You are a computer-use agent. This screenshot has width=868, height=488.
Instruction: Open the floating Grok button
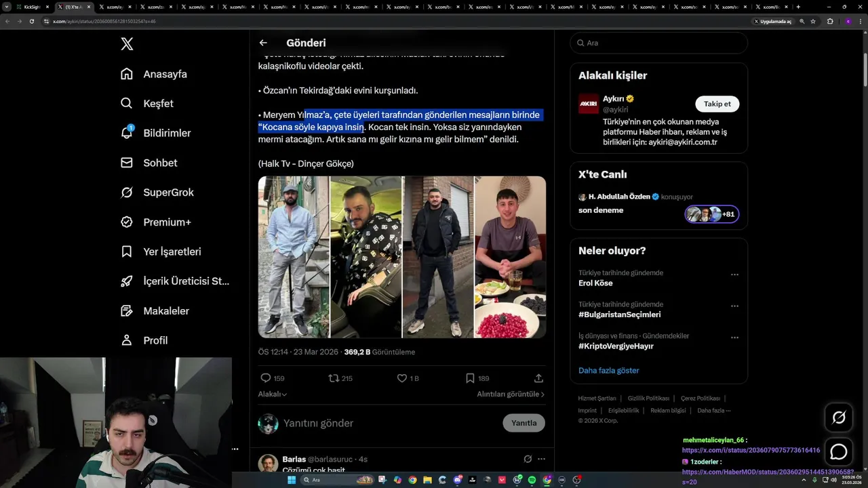[839, 418]
